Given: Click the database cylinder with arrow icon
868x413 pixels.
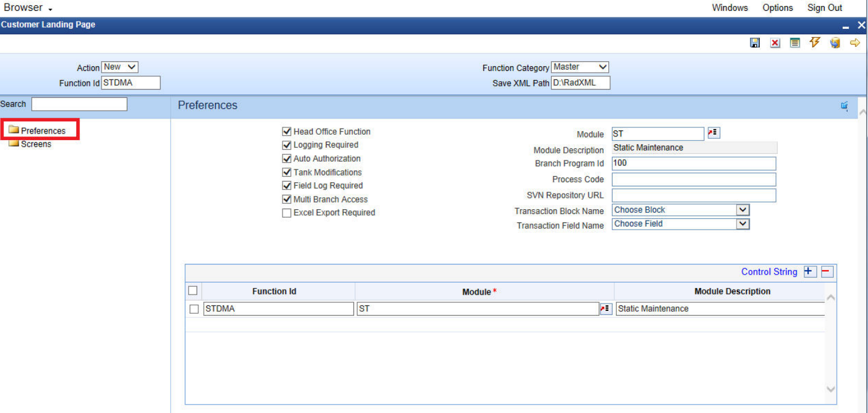Looking at the screenshot, I should [835, 43].
